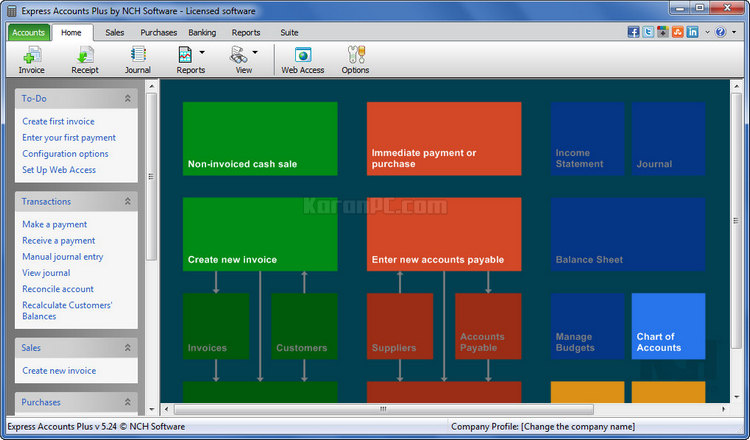Switch to the Suite tab
The image size is (750, 440).
[289, 33]
